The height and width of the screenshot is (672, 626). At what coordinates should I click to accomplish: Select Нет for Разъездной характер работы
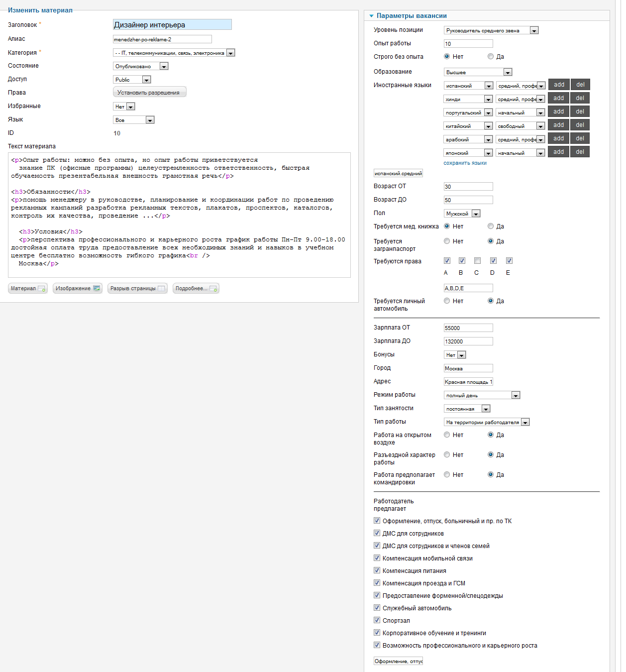[x=447, y=455]
